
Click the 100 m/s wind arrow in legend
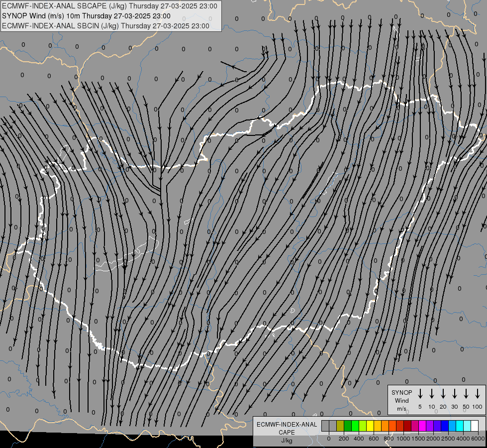tap(478, 393)
